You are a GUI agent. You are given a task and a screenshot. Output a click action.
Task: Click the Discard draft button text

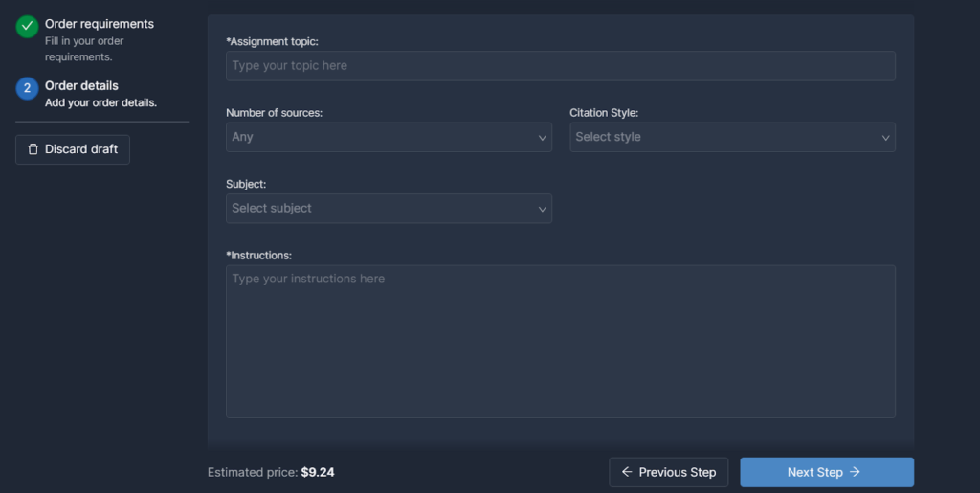(81, 149)
